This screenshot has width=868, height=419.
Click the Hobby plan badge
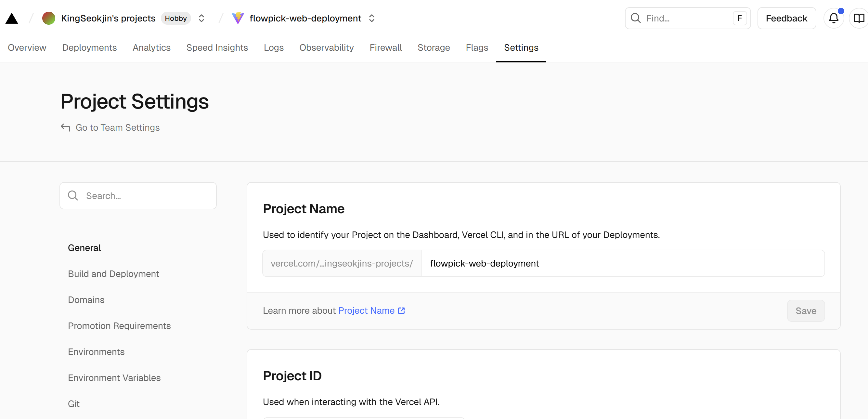pyautogui.click(x=175, y=18)
